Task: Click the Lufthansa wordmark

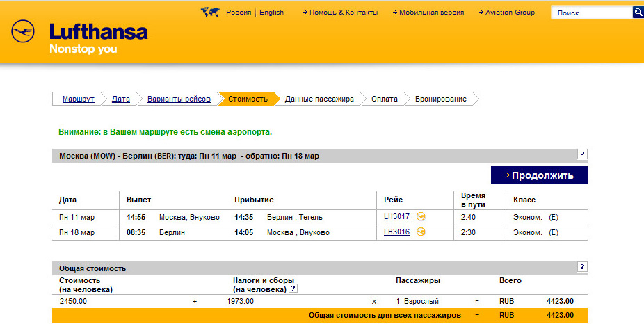Action: tap(99, 31)
